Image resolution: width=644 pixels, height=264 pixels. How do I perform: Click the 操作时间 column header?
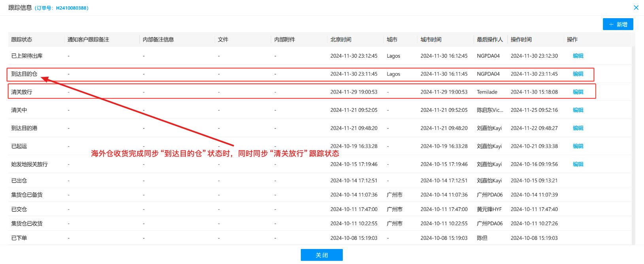[x=521, y=40]
